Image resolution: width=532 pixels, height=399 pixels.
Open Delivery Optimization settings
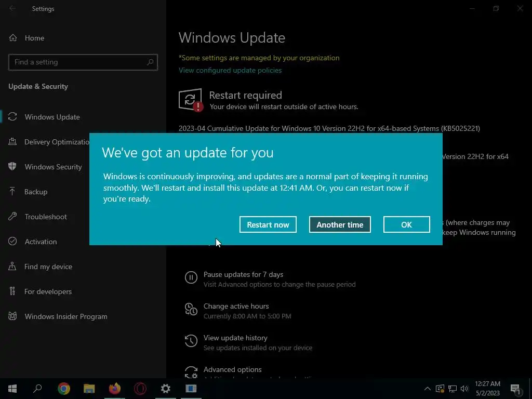pos(57,142)
